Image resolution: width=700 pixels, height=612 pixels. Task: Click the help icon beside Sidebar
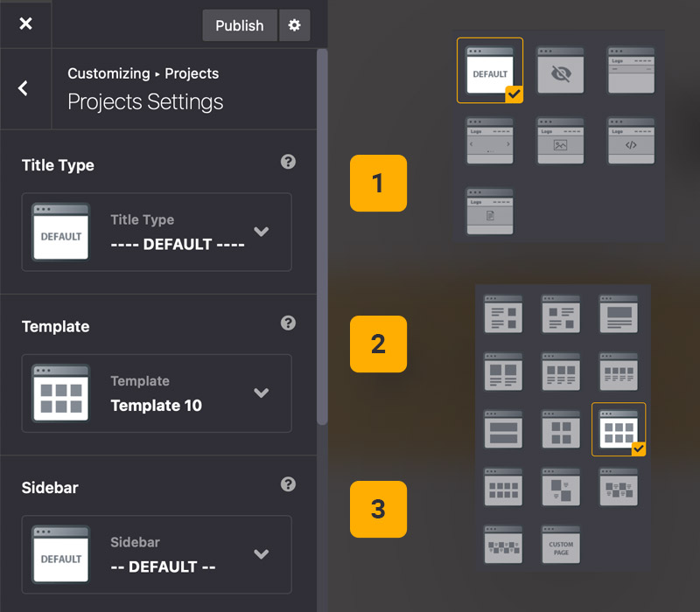pyautogui.click(x=288, y=484)
